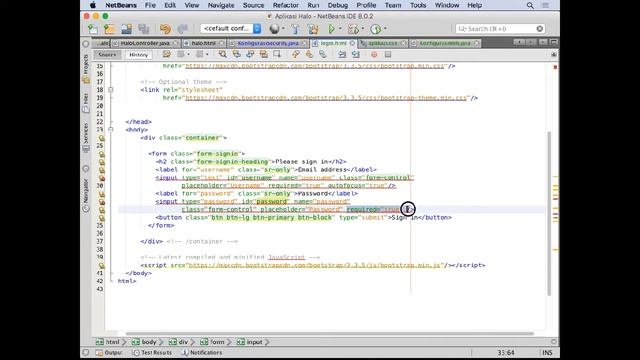The height and width of the screenshot is (360, 640).
Task: Switch to the halo.html tab
Action: click(204, 43)
